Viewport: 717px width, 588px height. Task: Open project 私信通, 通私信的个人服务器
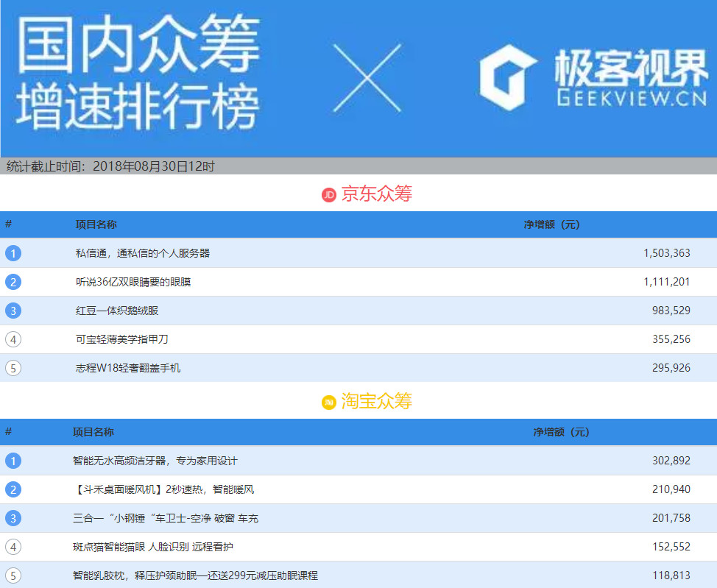pos(144,253)
